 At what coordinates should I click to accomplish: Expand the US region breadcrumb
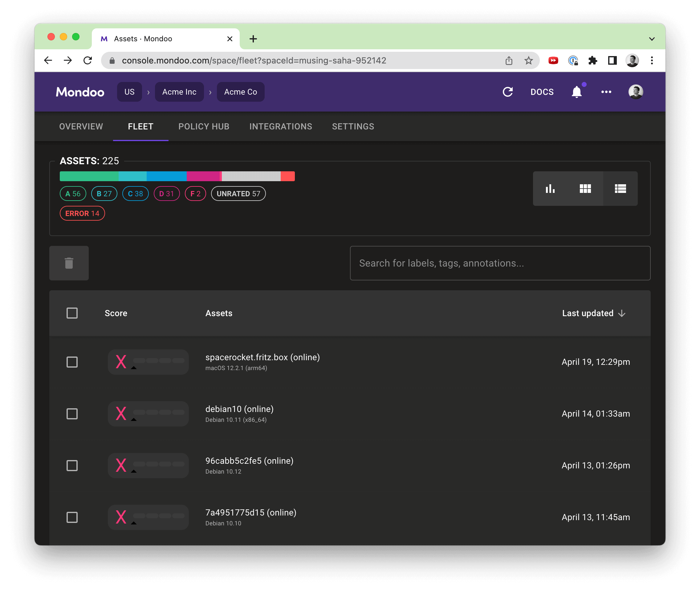point(129,92)
